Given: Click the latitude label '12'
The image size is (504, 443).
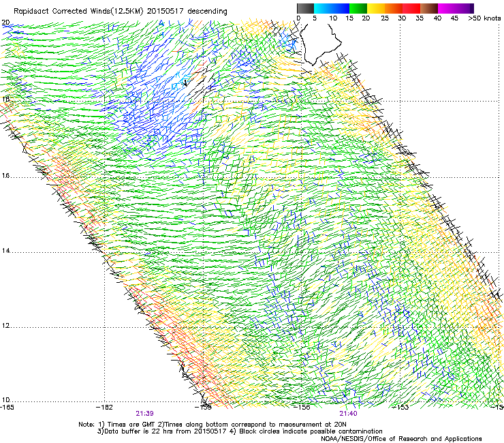Looking at the screenshot, I should [5, 326].
